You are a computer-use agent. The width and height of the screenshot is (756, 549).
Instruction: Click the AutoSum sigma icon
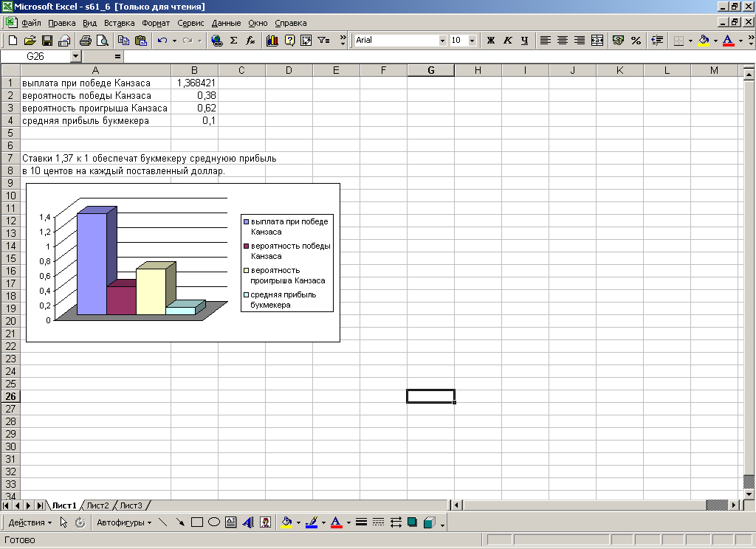[234, 41]
